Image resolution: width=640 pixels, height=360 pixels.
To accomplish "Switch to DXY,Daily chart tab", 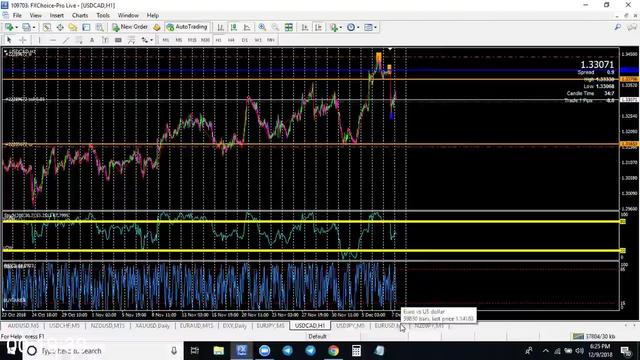I will (234, 326).
